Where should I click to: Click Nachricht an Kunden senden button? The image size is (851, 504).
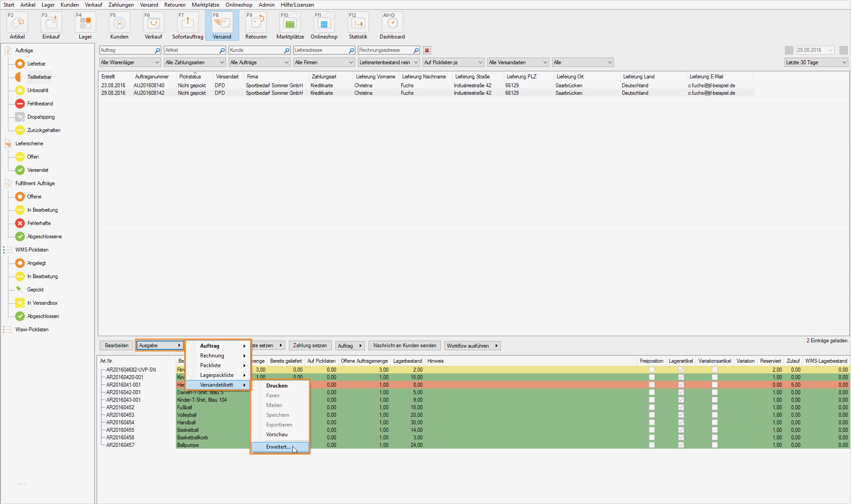click(404, 345)
